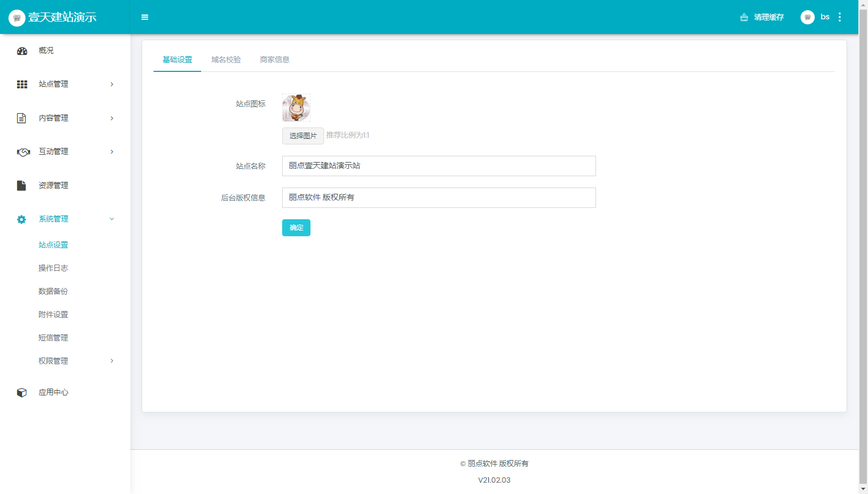Image resolution: width=868 pixels, height=494 pixels.
Task: Expand the 站点管理 chevron
Action: click(112, 84)
